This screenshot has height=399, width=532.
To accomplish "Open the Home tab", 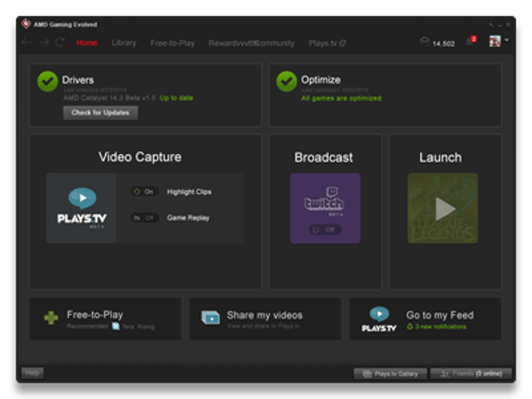I will coord(87,43).
